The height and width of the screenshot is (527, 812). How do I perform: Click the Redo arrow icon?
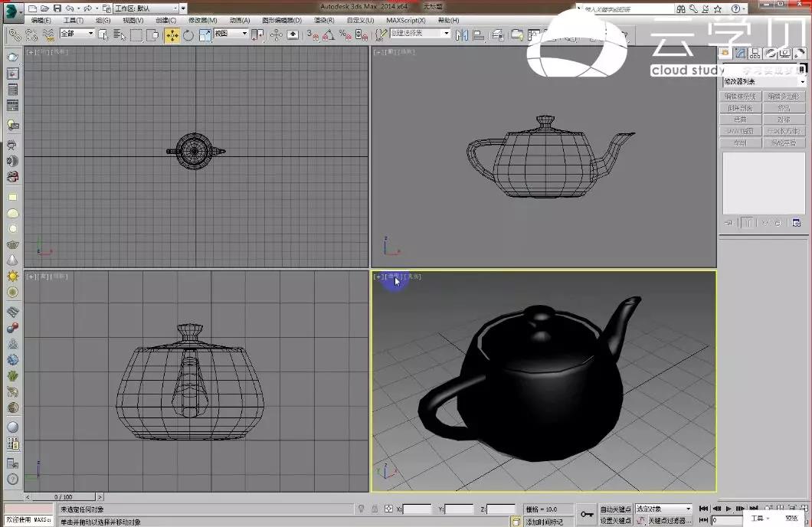point(87,8)
